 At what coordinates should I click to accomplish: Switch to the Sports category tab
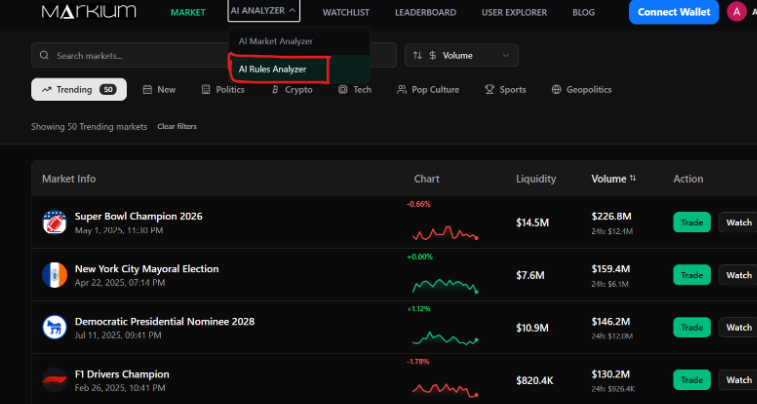point(505,90)
